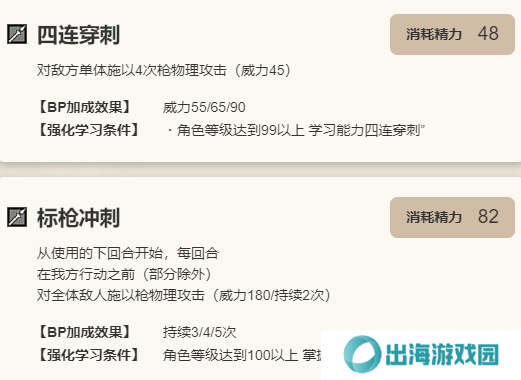Image resolution: width=521 pixels, height=380 pixels.
Task: Click the 【BP加成效果】 label under 四连穿刺
Action: tap(84, 107)
